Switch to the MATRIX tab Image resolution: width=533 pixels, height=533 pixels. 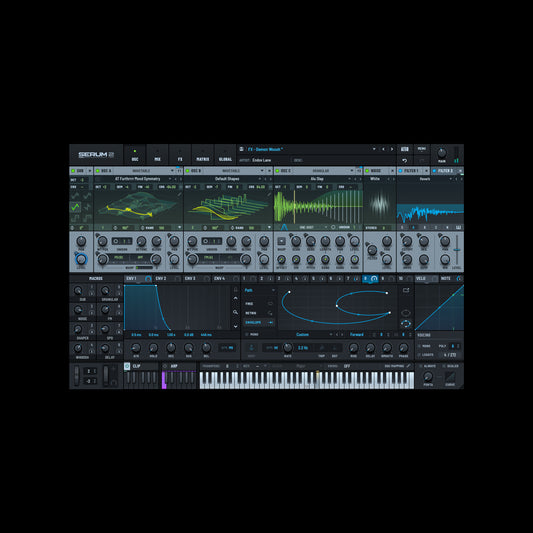pyautogui.click(x=203, y=155)
